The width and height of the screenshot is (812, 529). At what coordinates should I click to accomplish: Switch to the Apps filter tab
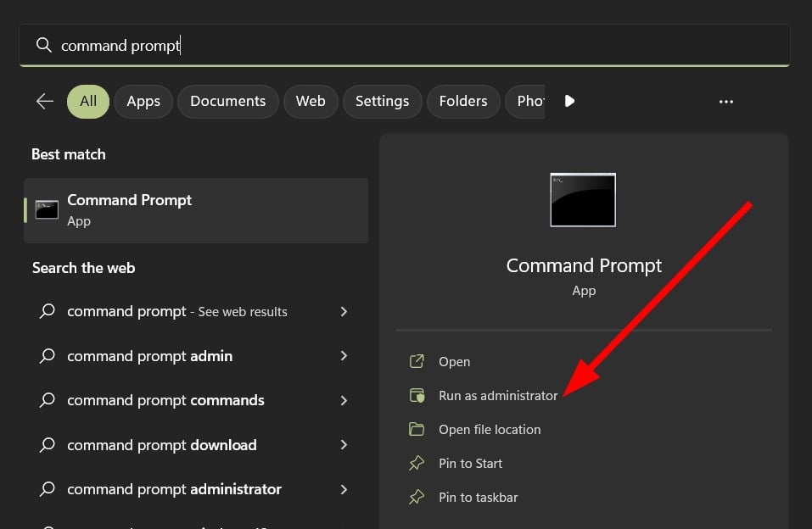pyautogui.click(x=143, y=101)
